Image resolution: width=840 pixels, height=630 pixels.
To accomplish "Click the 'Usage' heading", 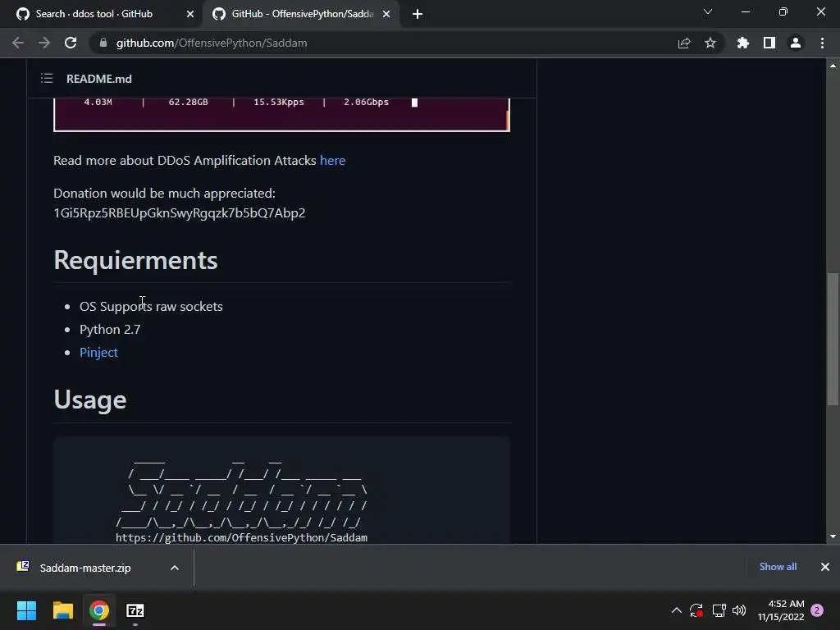I will point(90,400).
